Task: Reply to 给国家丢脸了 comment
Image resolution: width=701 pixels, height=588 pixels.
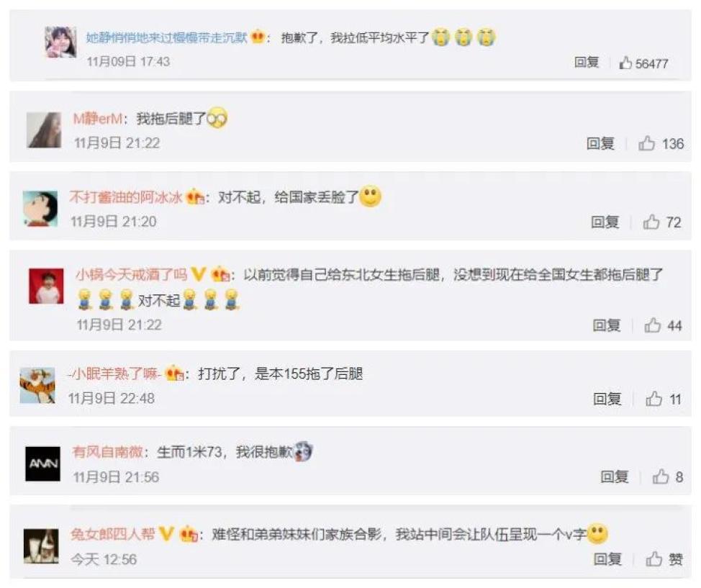Action: [605, 222]
